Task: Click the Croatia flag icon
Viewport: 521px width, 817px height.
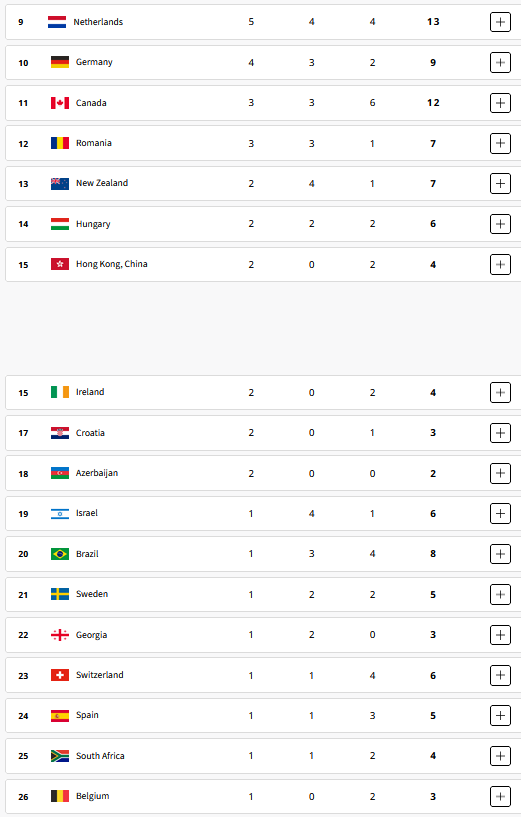Action: click(x=60, y=433)
